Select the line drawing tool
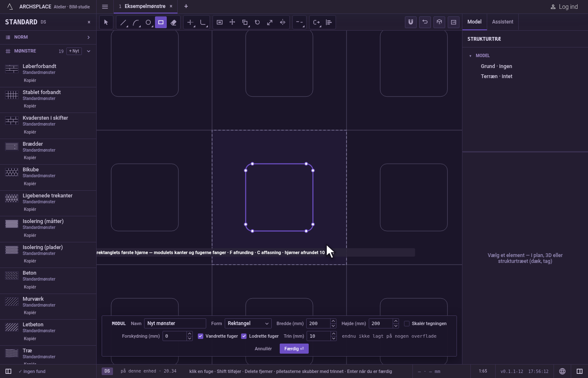This screenshot has height=378, width=588. point(123,22)
